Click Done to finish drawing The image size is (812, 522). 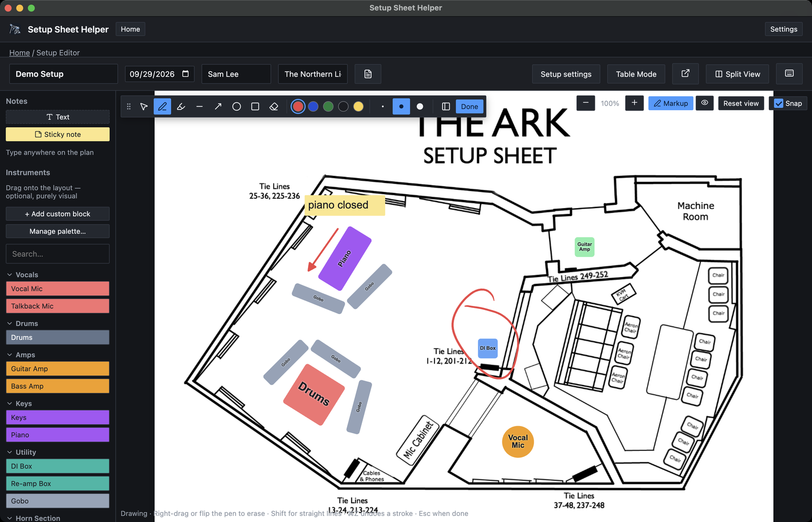469,107
